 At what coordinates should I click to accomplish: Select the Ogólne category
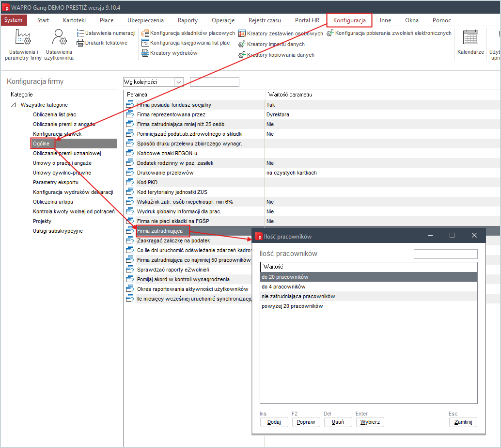pyautogui.click(x=74, y=144)
